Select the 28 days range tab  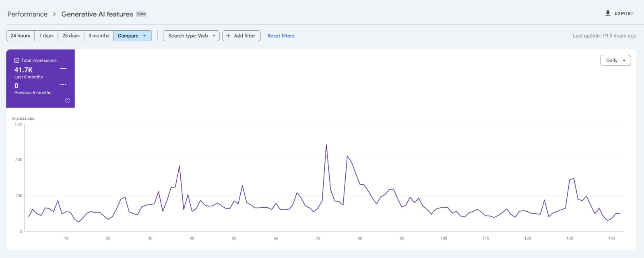point(71,35)
